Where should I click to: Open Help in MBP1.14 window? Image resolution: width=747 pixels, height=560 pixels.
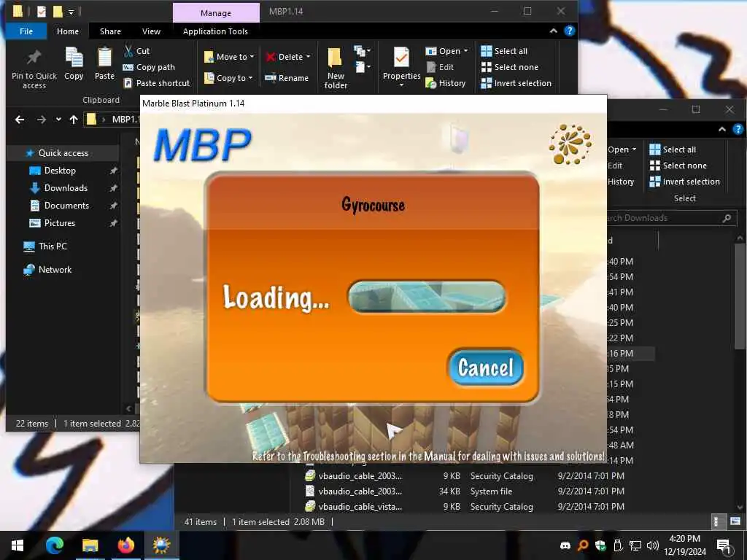(569, 31)
